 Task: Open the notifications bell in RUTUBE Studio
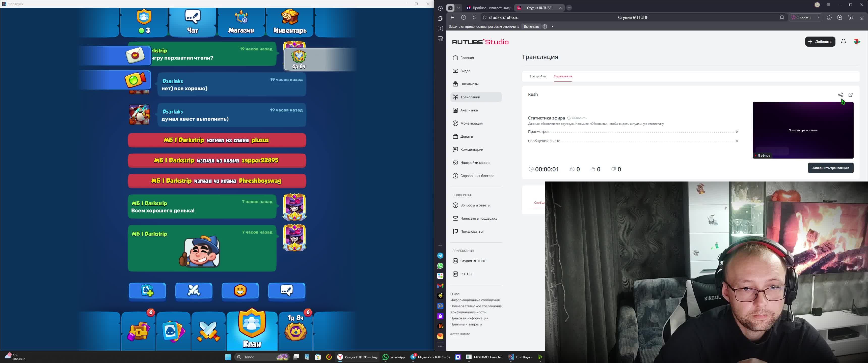click(x=843, y=41)
